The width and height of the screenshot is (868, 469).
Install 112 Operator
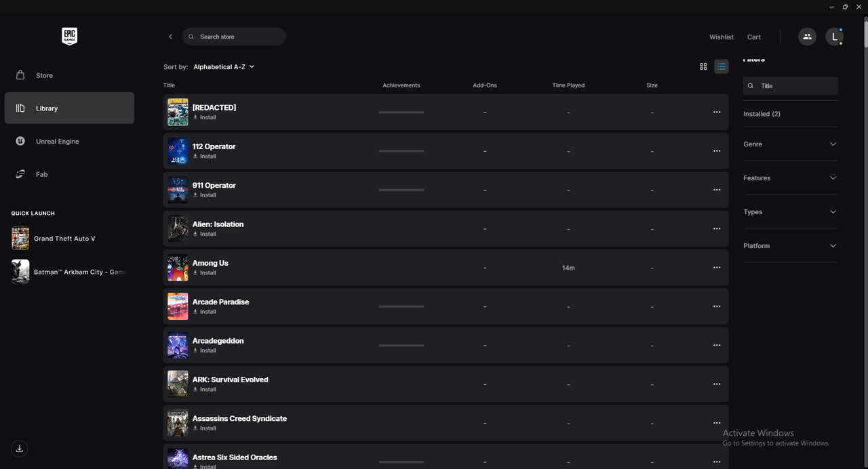(204, 156)
